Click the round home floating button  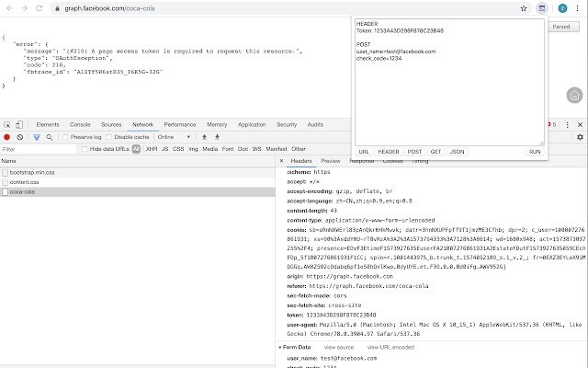click(574, 96)
